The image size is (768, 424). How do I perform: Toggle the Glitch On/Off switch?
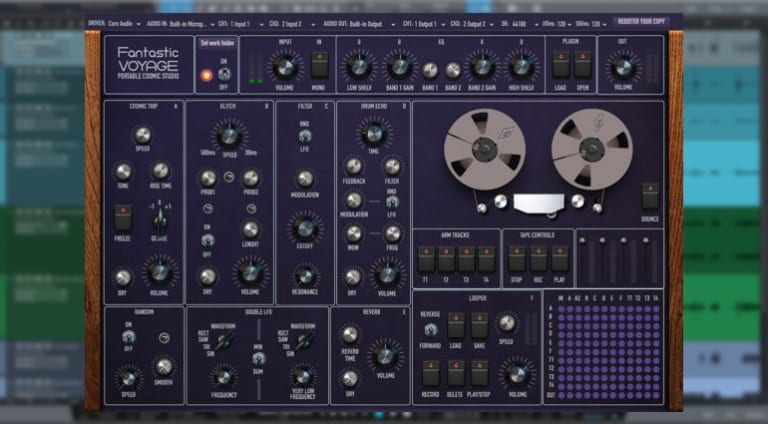pyautogui.click(x=208, y=240)
